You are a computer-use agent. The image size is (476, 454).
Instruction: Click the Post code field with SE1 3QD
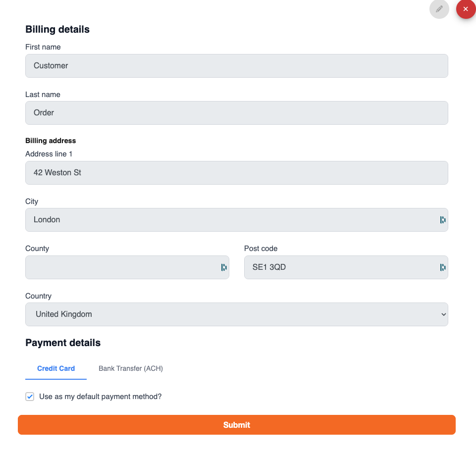point(339,267)
